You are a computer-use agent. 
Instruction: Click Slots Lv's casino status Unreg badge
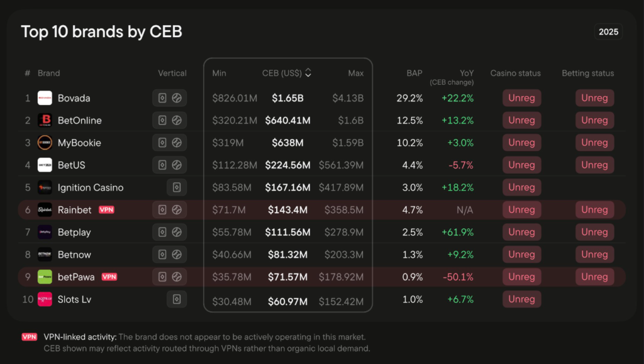[521, 299]
